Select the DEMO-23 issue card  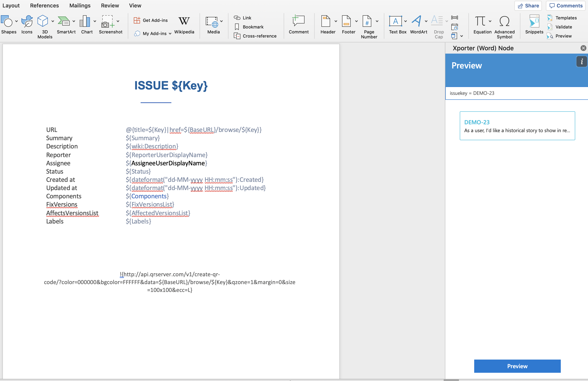(x=517, y=126)
